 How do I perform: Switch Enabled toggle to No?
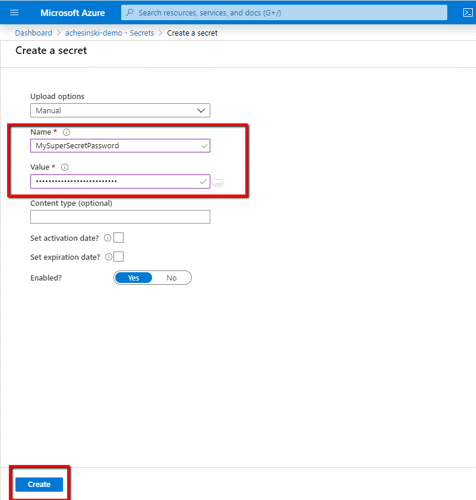(172, 278)
